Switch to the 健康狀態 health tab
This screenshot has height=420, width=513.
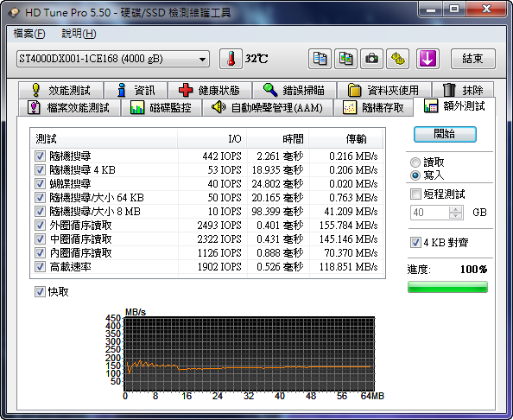[209, 90]
